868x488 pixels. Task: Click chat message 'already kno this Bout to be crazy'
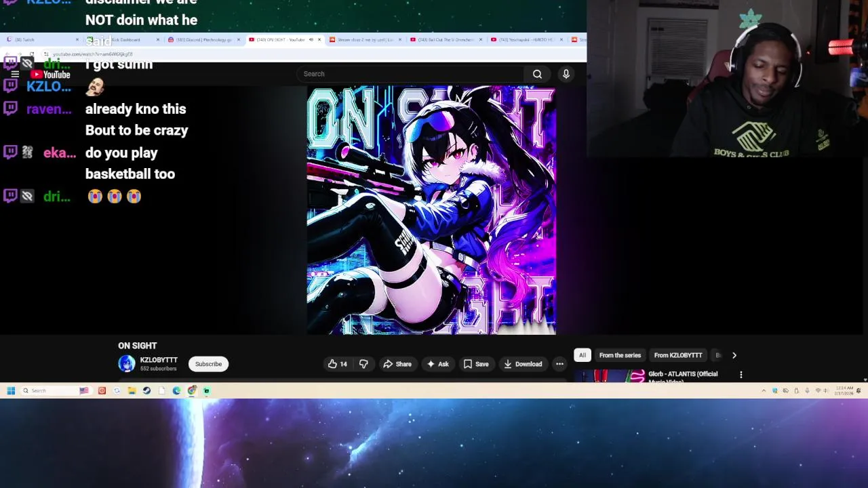point(137,119)
